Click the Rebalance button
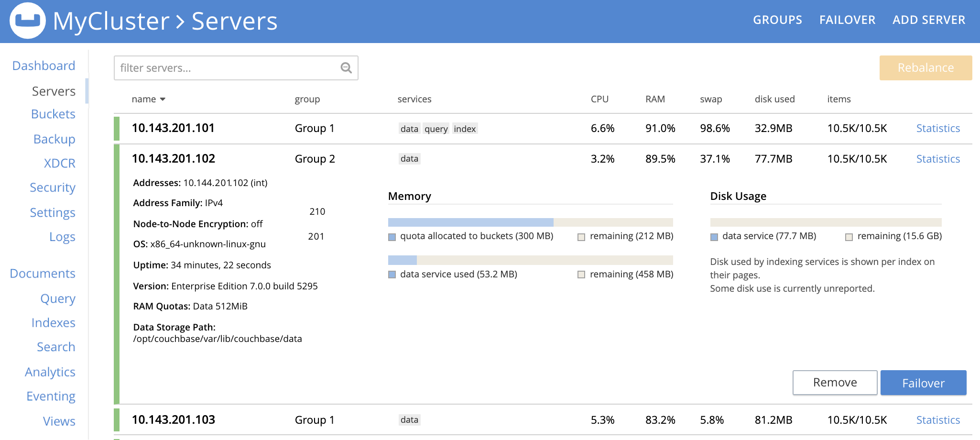 pos(926,67)
